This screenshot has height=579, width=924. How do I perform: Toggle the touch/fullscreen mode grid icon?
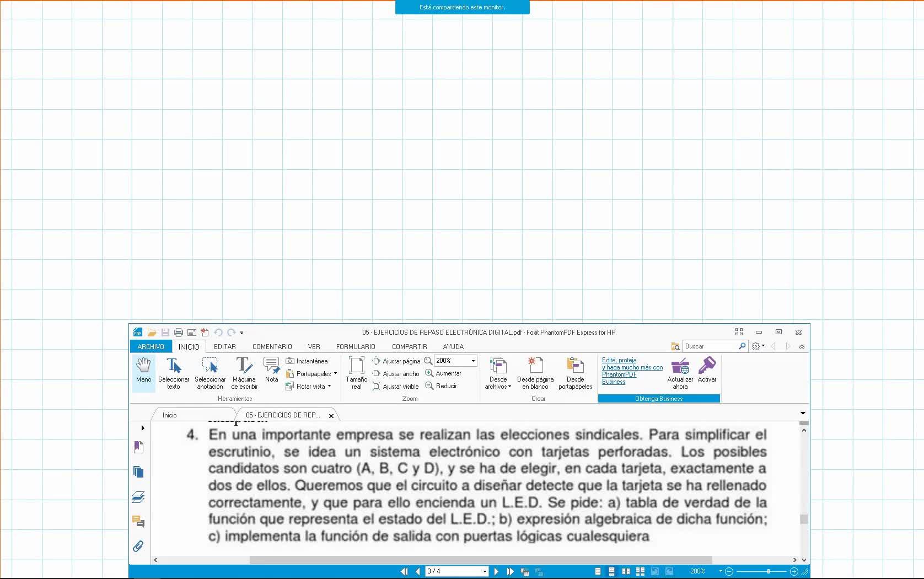(x=739, y=332)
